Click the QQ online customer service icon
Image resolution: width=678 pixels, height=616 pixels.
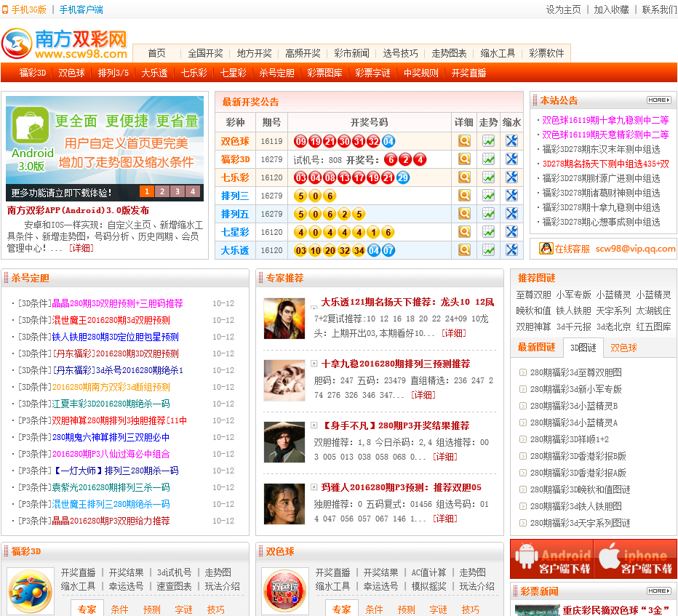pyautogui.click(x=546, y=249)
